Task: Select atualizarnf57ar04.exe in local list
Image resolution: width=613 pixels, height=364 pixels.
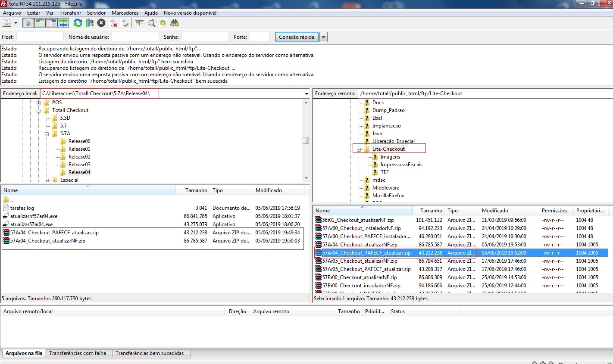Action: pos(34,216)
